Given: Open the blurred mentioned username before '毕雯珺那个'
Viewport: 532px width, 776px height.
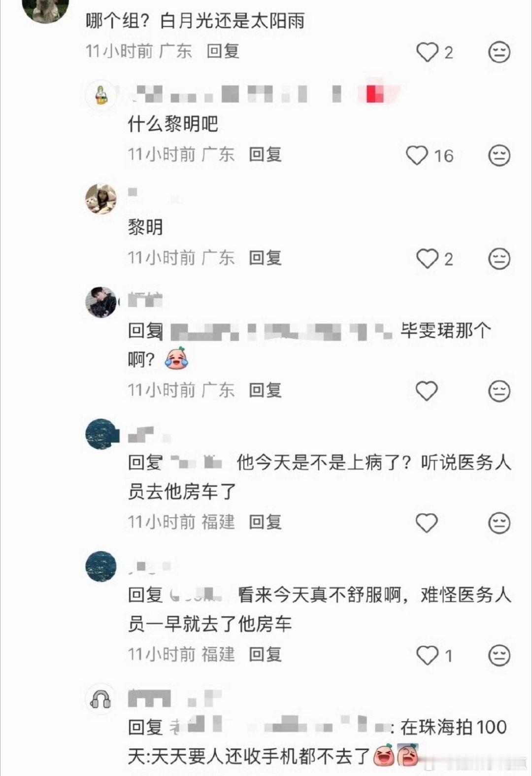Looking at the screenshot, I should 282,331.
